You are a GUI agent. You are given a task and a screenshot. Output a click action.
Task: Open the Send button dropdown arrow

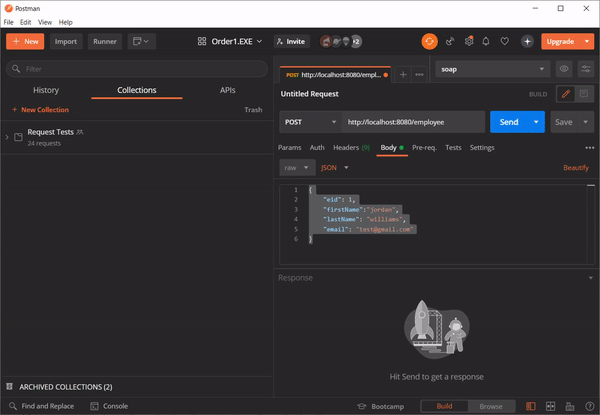click(x=536, y=122)
